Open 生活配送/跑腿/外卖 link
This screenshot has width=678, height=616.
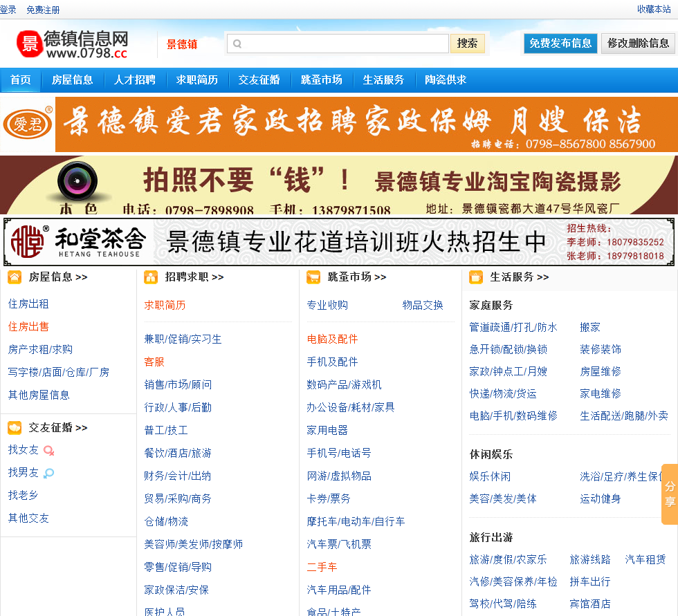(624, 416)
